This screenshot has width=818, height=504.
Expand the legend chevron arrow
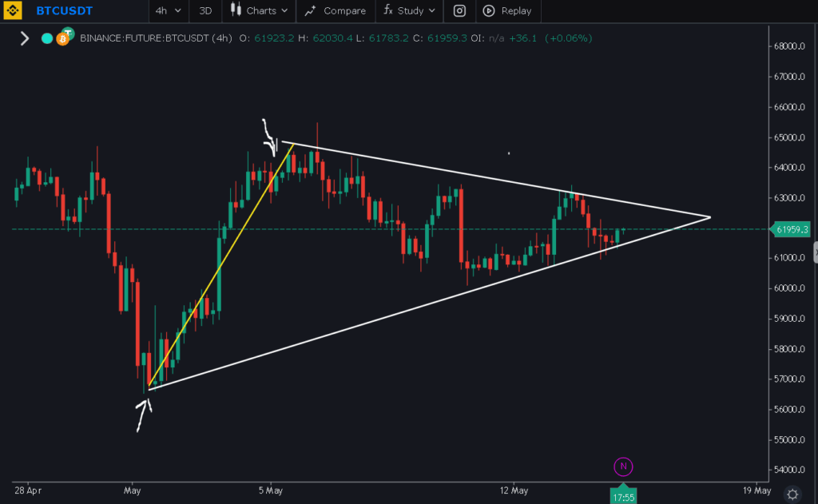point(24,38)
